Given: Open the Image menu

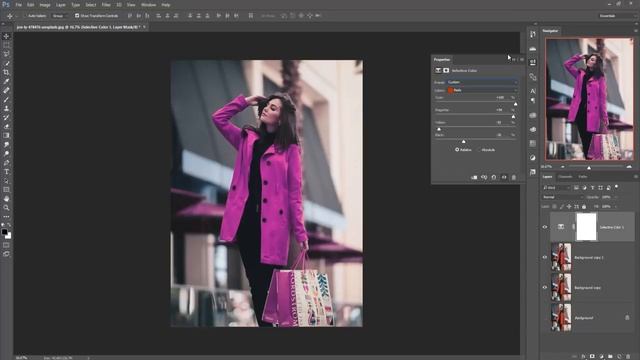Looking at the screenshot, I should [x=45, y=5].
